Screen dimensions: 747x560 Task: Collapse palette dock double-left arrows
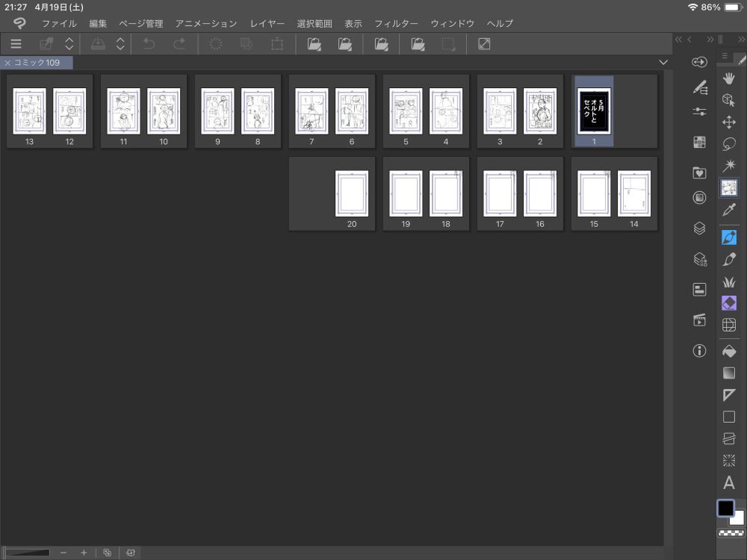[678, 40]
